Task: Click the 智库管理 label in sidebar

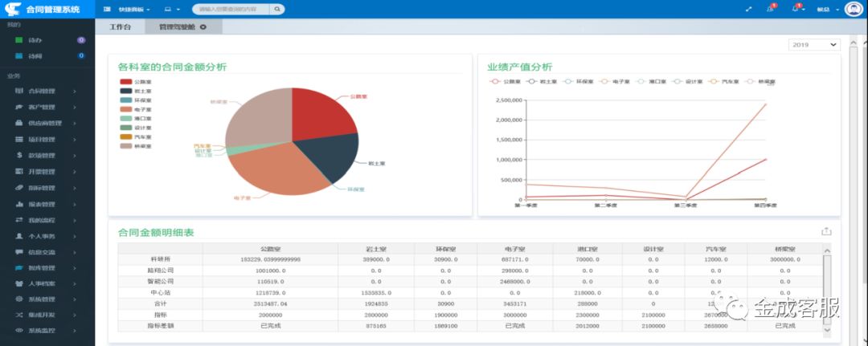Action: [42, 268]
